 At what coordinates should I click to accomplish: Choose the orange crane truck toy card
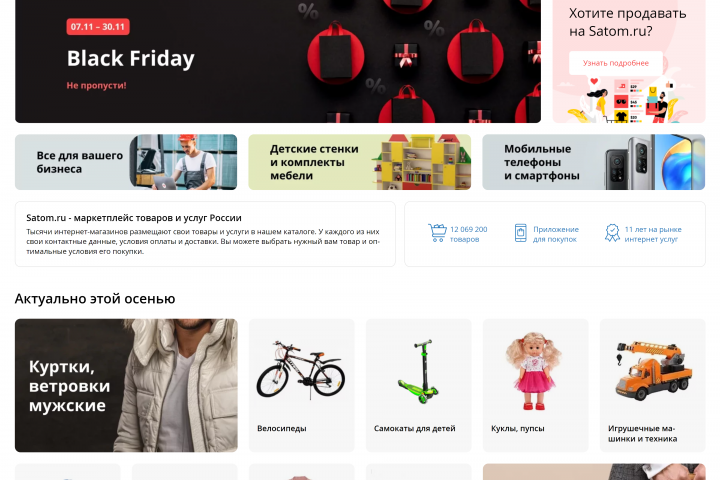652,385
